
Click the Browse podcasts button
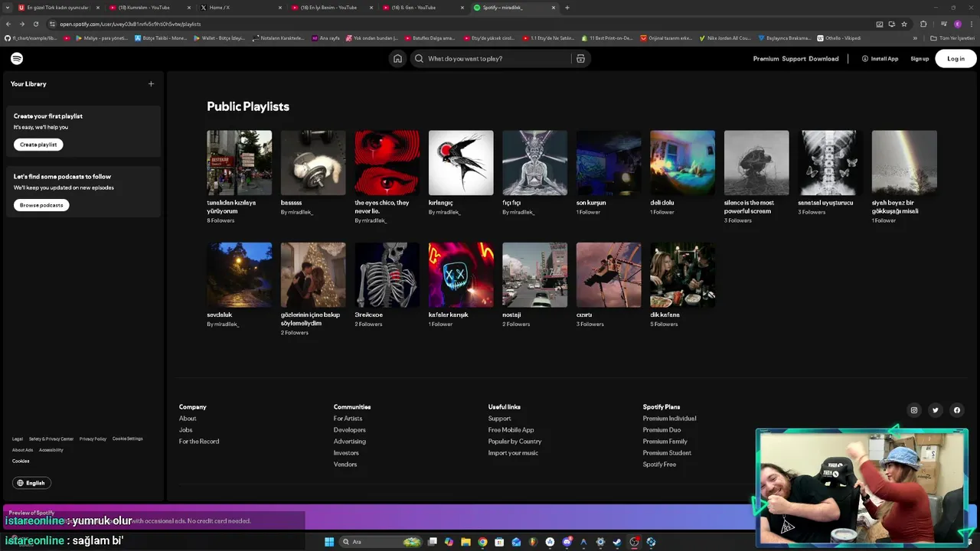click(41, 205)
